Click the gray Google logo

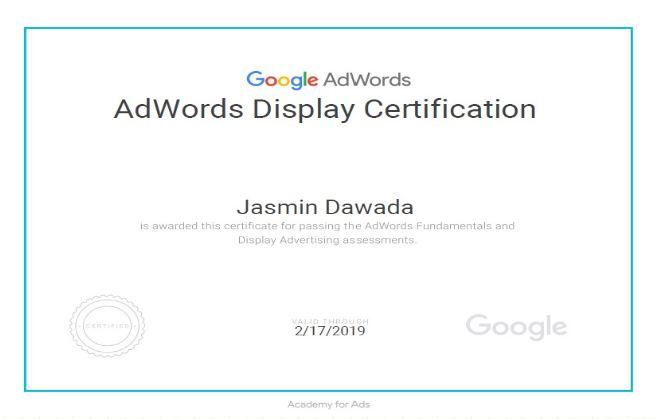coord(516,326)
